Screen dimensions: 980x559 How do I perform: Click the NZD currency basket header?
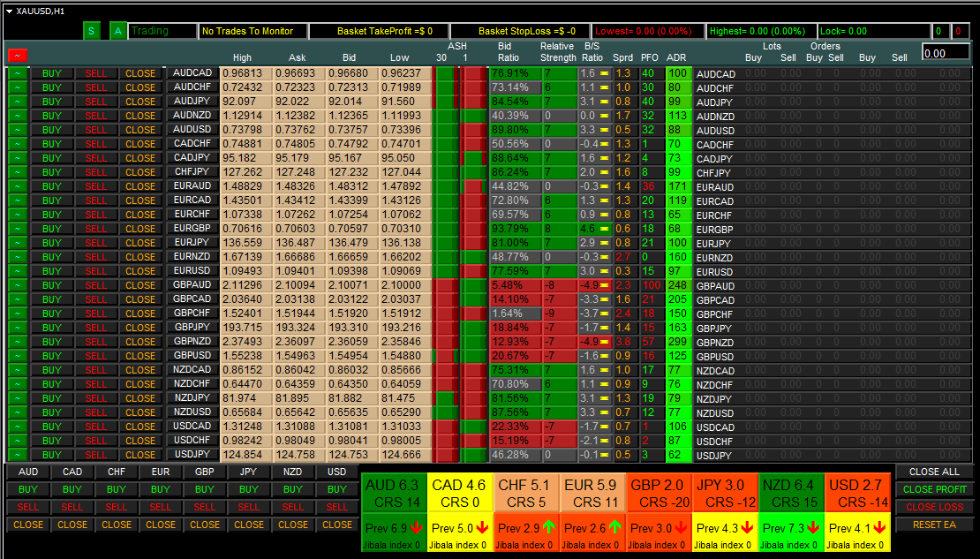tap(292, 472)
